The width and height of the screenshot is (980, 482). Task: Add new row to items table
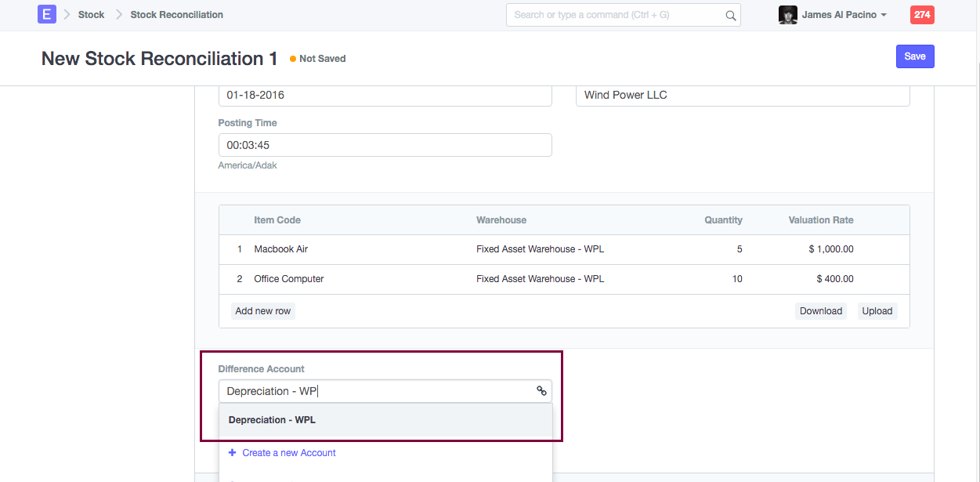263,311
